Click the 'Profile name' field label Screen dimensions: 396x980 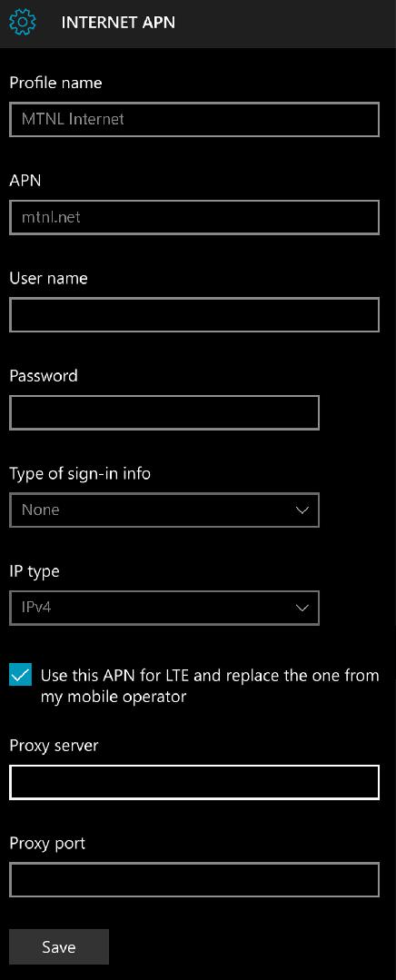[55, 83]
